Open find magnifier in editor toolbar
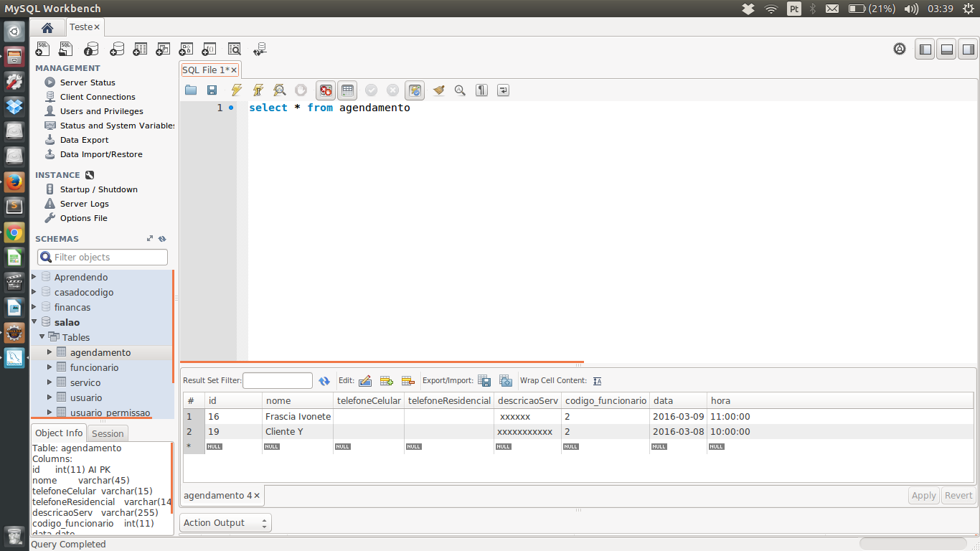The image size is (980, 551). pos(460,90)
